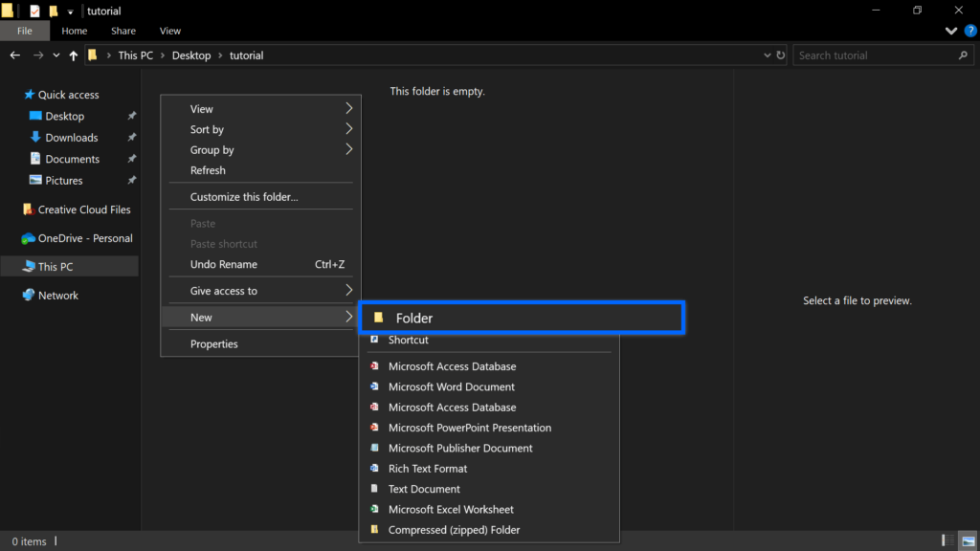Expand the Sort by submenu
Screen dimensions: 980x551
coord(260,129)
